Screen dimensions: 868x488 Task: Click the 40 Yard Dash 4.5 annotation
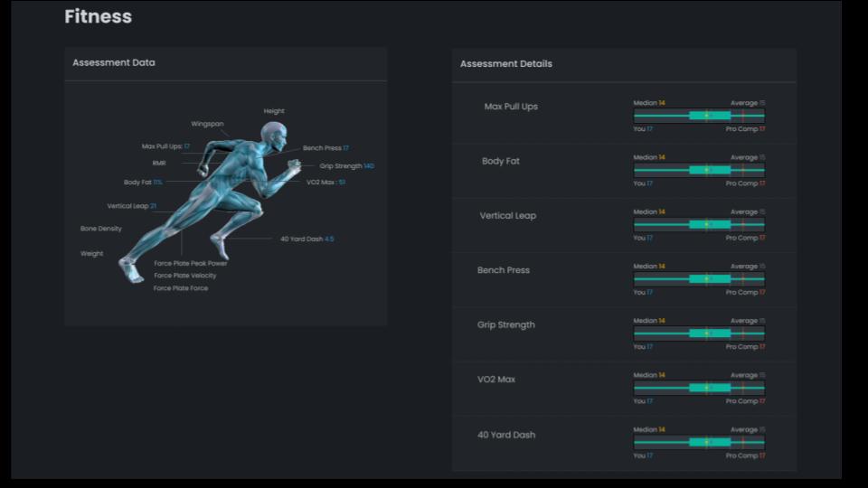coord(307,239)
